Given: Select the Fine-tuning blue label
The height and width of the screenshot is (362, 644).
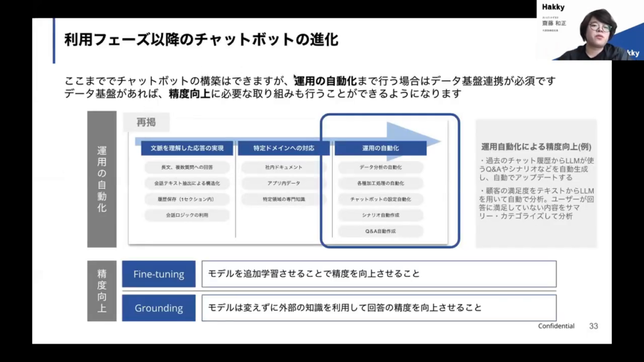Looking at the screenshot, I should coord(158,274).
